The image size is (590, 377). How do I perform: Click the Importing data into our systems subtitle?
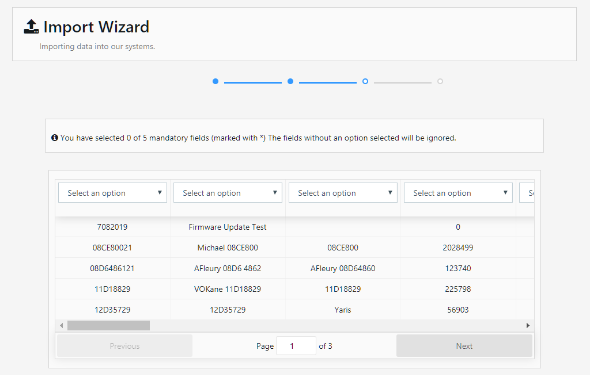click(x=97, y=46)
